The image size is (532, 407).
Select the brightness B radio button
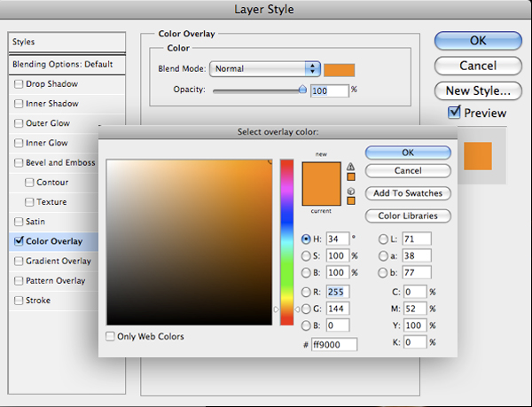click(x=306, y=272)
